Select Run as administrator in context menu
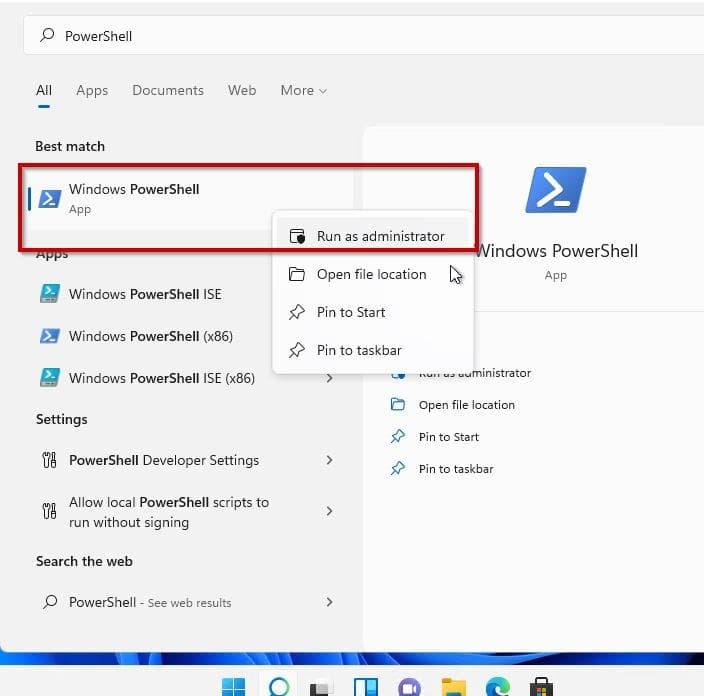This screenshot has width=704, height=696. coord(380,237)
